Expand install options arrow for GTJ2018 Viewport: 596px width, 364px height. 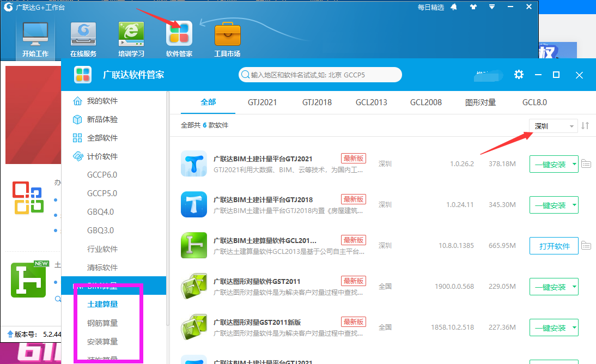pyautogui.click(x=574, y=205)
